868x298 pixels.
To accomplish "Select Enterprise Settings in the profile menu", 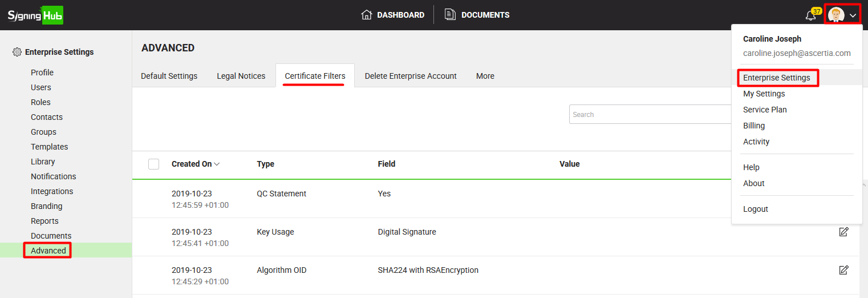I will point(776,78).
